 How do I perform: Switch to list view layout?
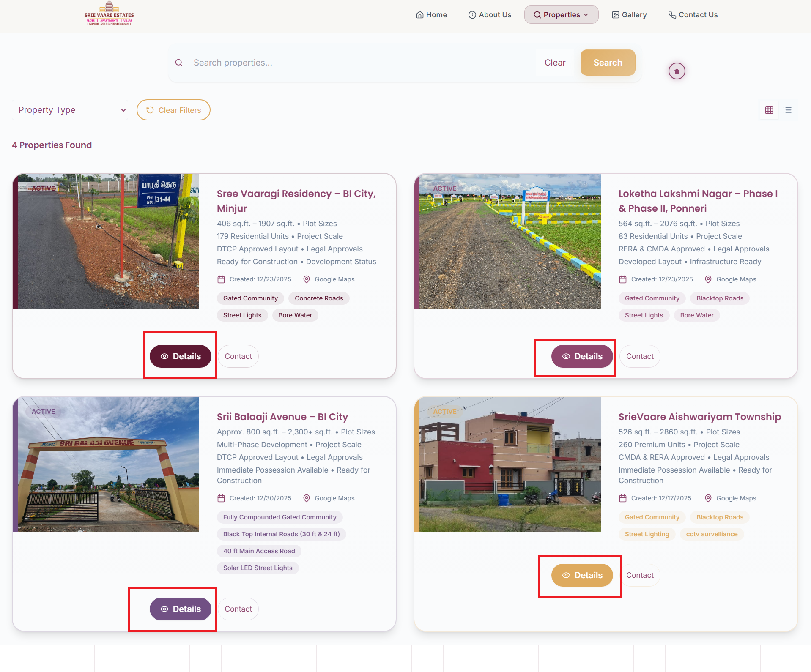(787, 110)
